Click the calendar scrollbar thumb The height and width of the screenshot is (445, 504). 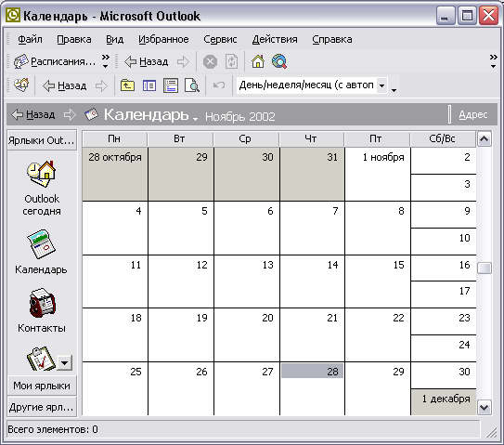(x=485, y=268)
